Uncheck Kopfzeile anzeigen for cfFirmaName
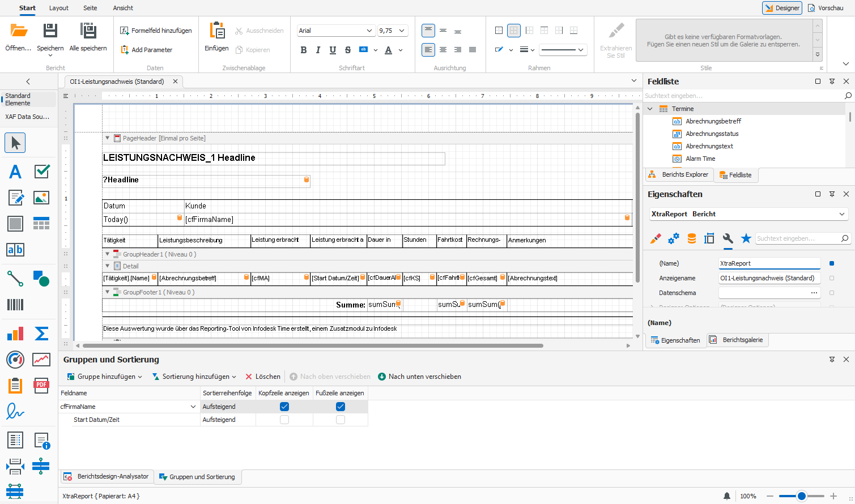Screen dimensions: 855x504 pos(284,407)
